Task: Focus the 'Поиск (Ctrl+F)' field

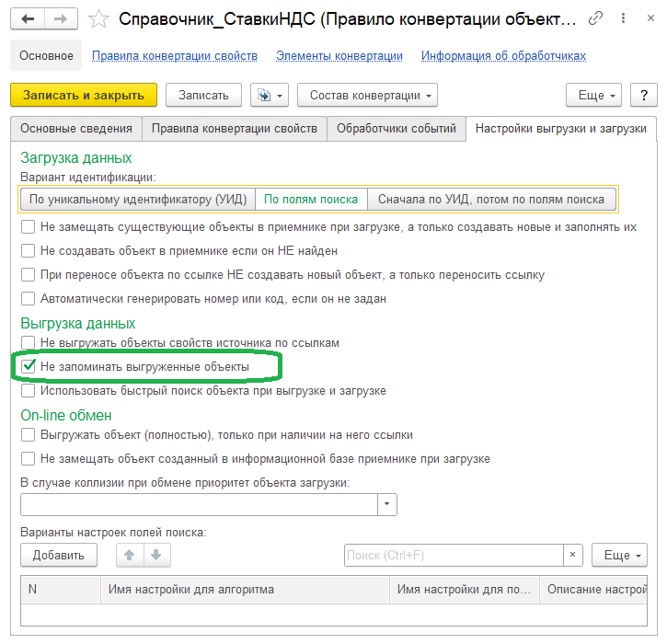Action: [454, 555]
